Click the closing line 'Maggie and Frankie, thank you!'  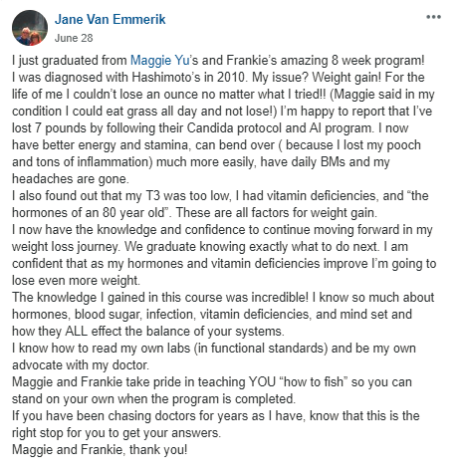100,449
